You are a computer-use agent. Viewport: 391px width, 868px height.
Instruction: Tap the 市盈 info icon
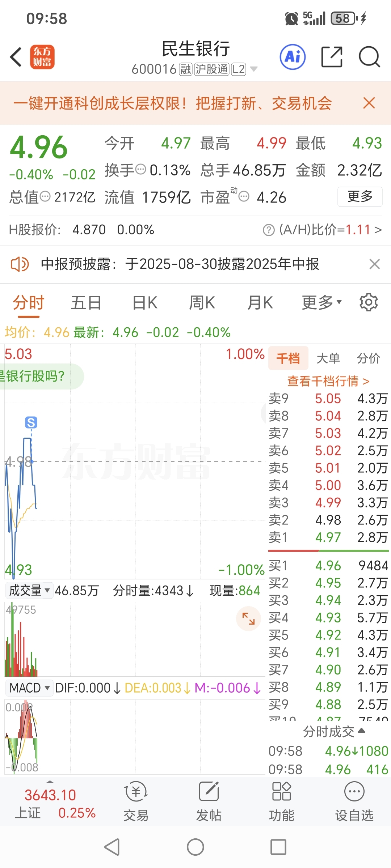(244, 197)
